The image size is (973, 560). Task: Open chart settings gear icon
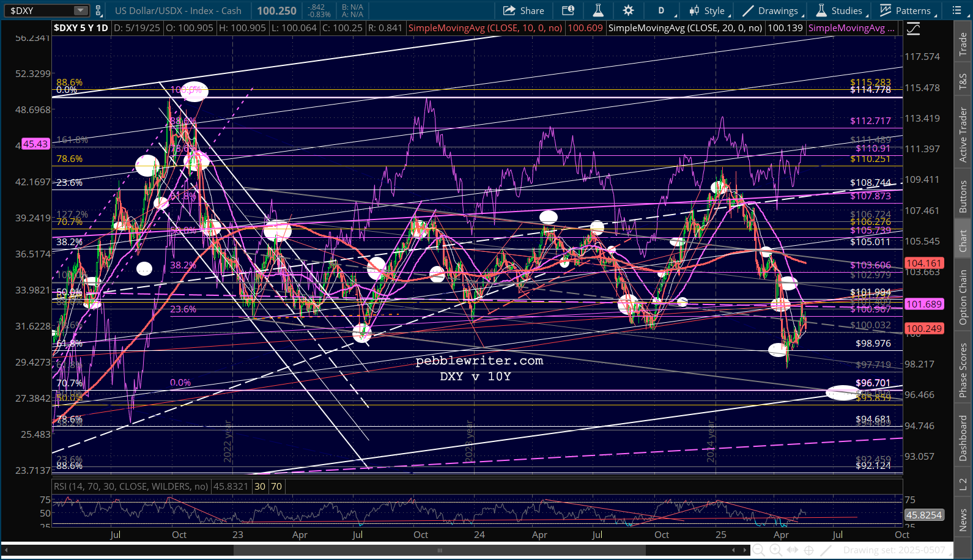pyautogui.click(x=628, y=10)
